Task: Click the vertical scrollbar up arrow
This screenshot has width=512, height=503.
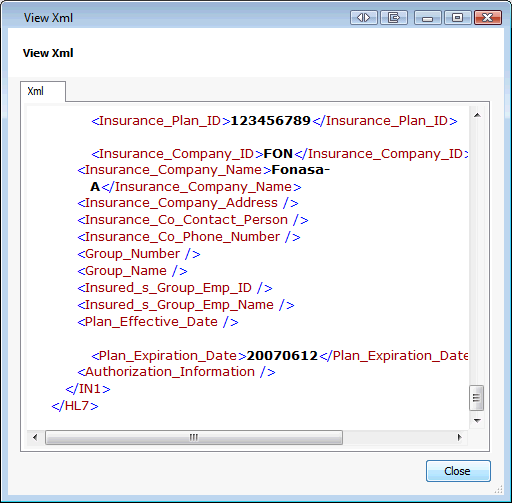Action: 477,115
